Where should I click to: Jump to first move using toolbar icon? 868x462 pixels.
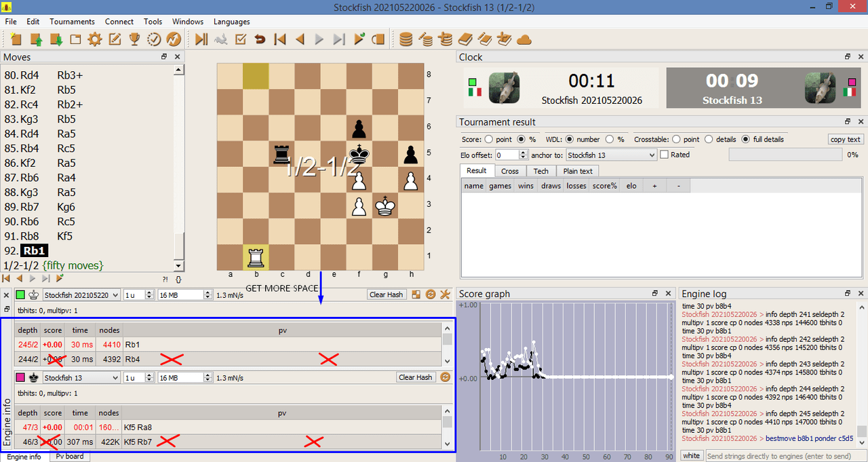pos(279,39)
